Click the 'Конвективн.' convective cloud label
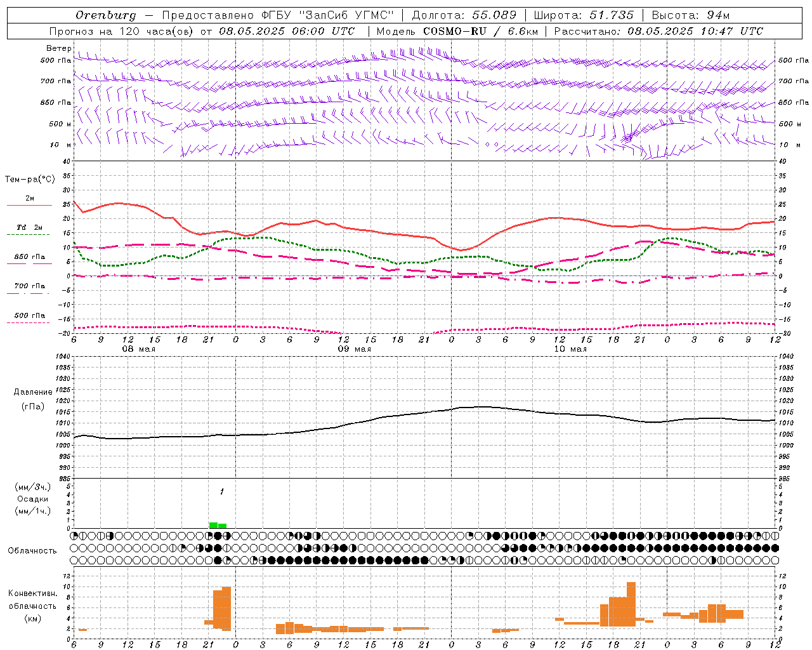The width and height of the screenshot is (812, 650). coord(33,593)
